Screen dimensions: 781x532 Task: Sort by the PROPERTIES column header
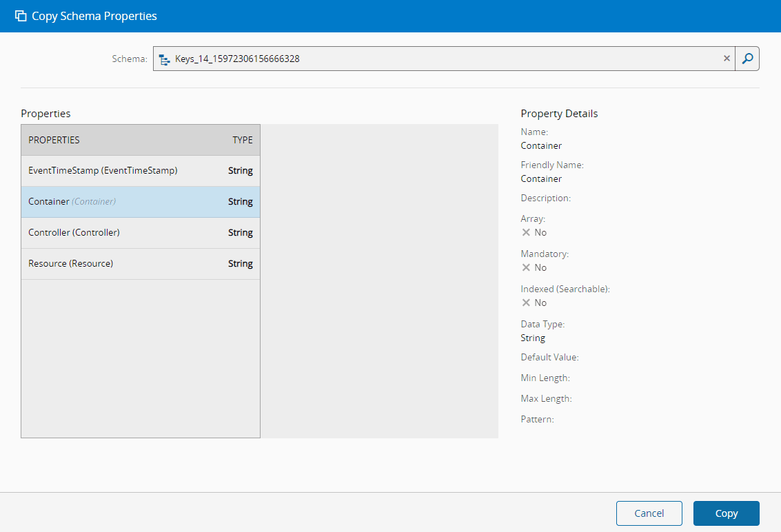(54, 140)
